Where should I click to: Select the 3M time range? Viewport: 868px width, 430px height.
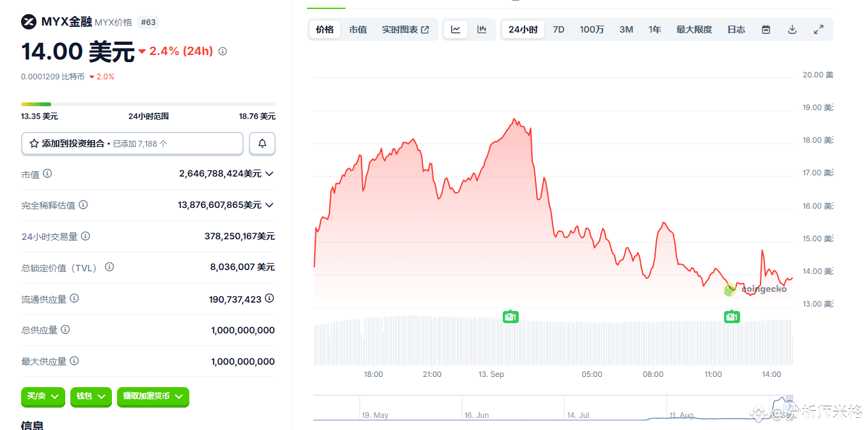(x=626, y=29)
